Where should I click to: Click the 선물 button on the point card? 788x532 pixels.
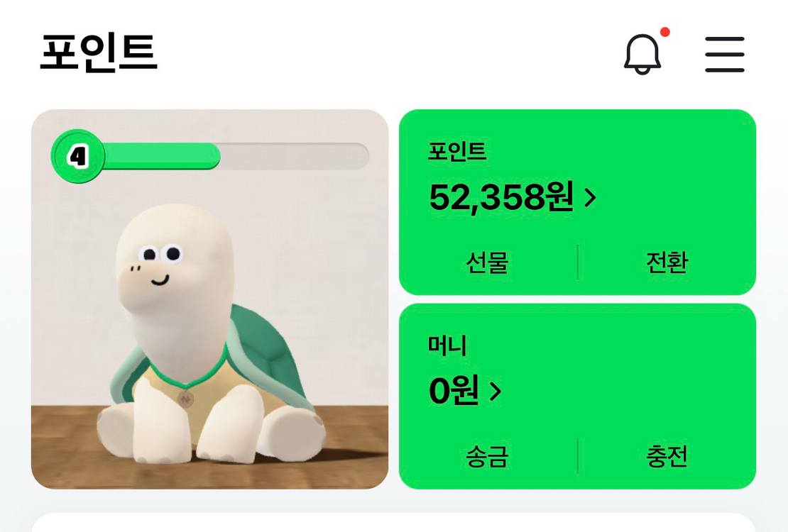487,263
